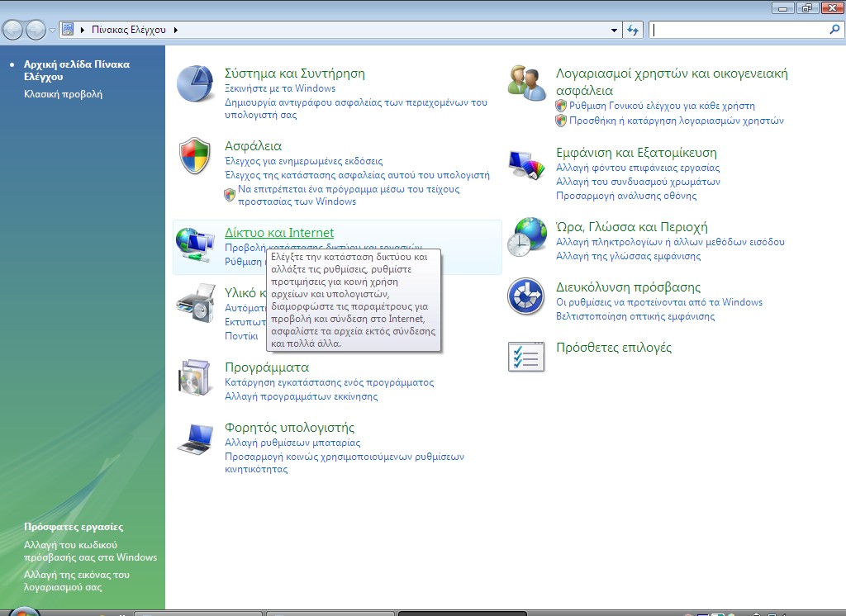Open the Προγράμματα heading link
The width and height of the screenshot is (846, 616).
(267, 367)
